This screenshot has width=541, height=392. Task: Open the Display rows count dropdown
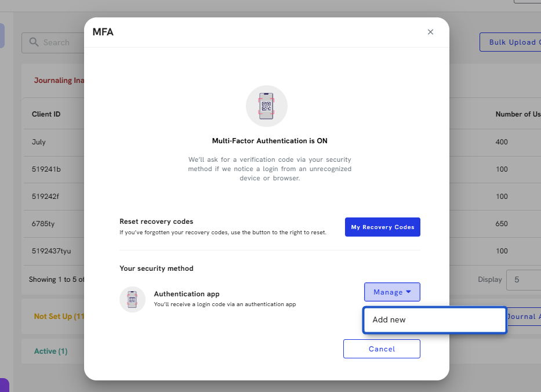[x=523, y=280]
